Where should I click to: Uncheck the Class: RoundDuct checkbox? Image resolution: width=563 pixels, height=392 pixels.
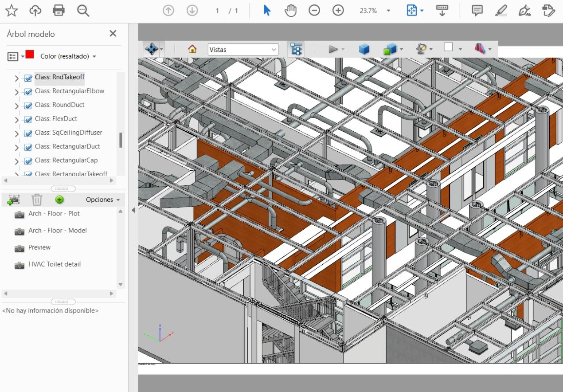27,106
